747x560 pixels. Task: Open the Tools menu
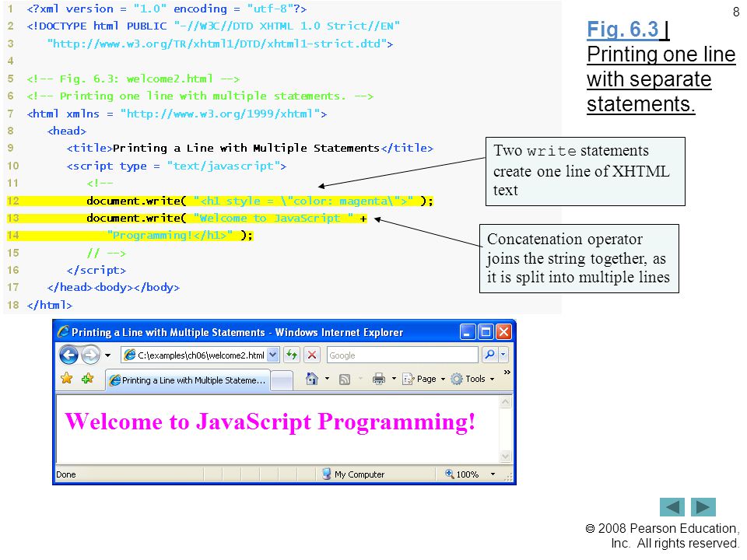[x=472, y=379]
